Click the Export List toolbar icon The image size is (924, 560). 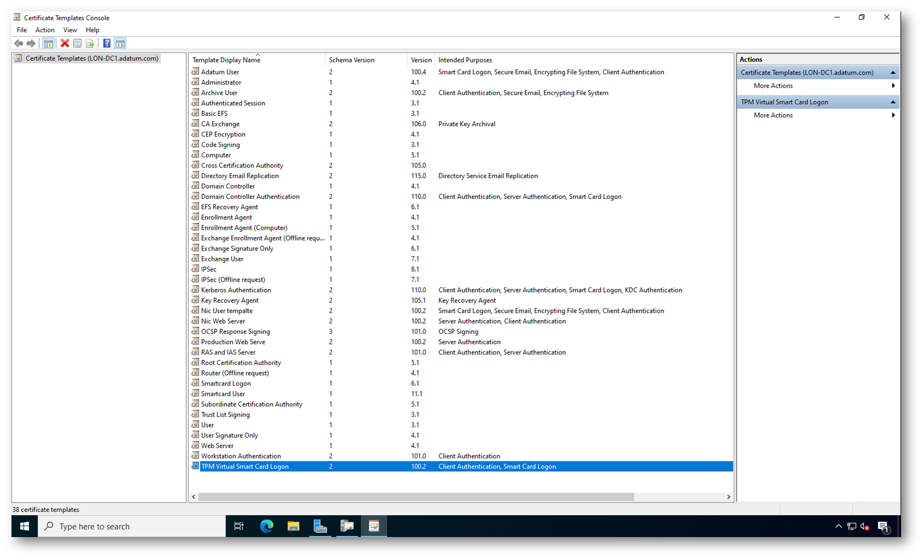coord(90,43)
